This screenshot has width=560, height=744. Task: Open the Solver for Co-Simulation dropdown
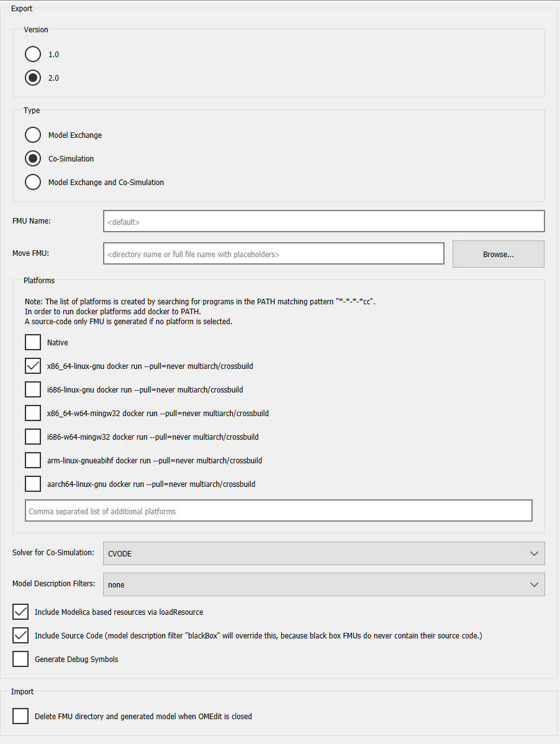click(x=323, y=553)
